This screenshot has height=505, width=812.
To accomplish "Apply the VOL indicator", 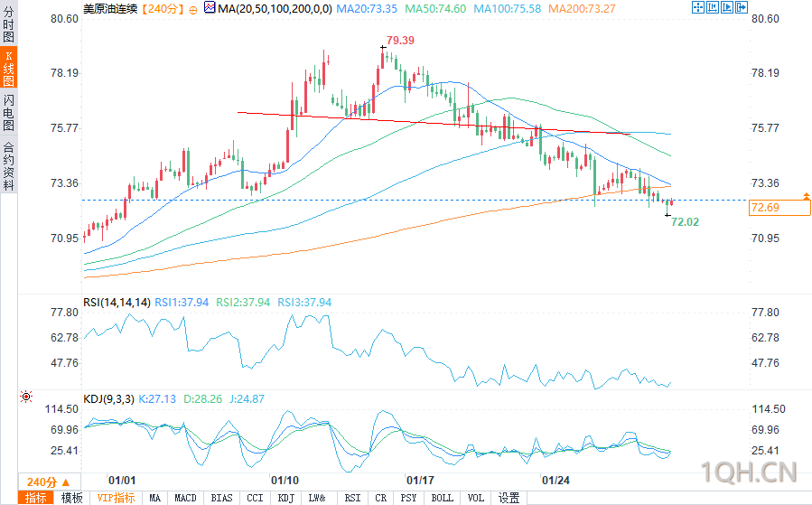I will coord(475,498).
